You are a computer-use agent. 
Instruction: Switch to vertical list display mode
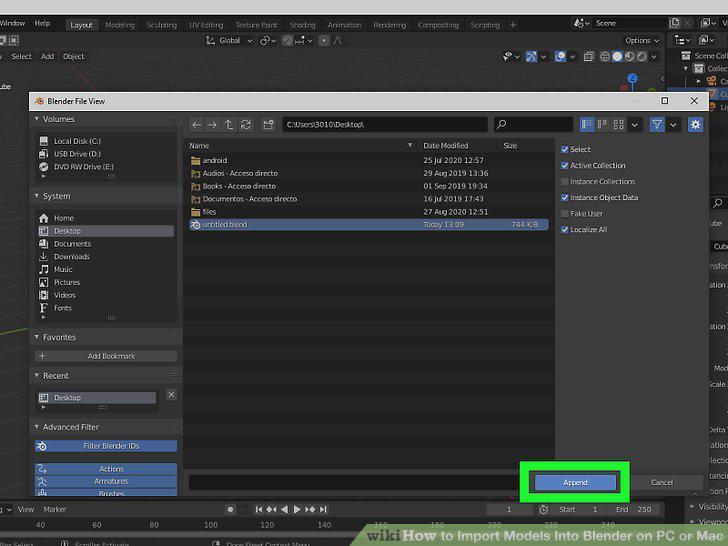(x=587, y=124)
